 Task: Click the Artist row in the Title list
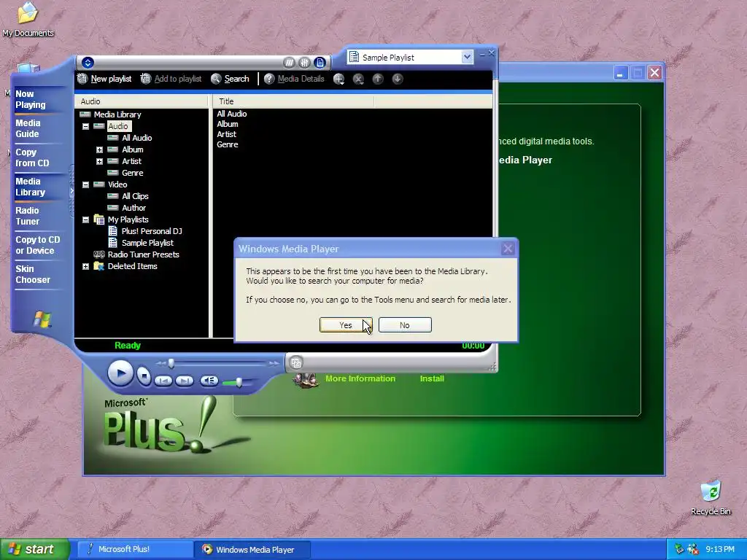pyautogui.click(x=226, y=134)
